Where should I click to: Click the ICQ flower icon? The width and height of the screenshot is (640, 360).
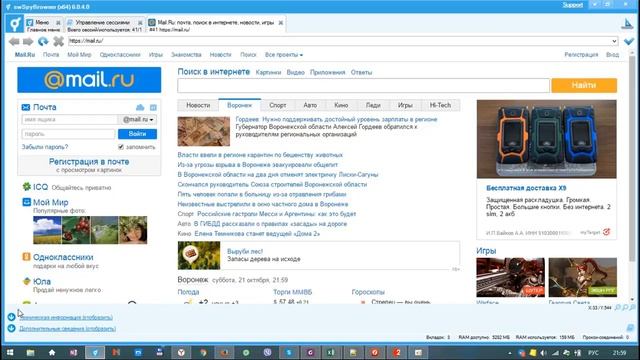pyautogui.click(x=27, y=187)
